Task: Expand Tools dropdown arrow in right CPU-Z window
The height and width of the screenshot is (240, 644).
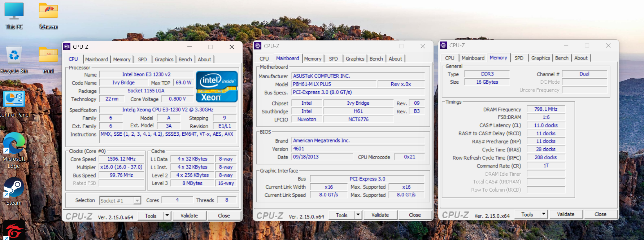Action: [x=543, y=214]
